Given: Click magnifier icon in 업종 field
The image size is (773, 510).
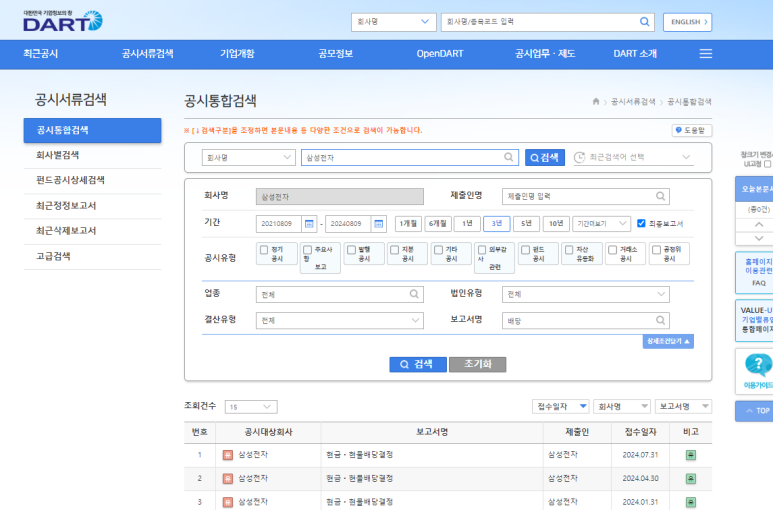Looking at the screenshot, I should pyautogui.click(x=414, y=294).
